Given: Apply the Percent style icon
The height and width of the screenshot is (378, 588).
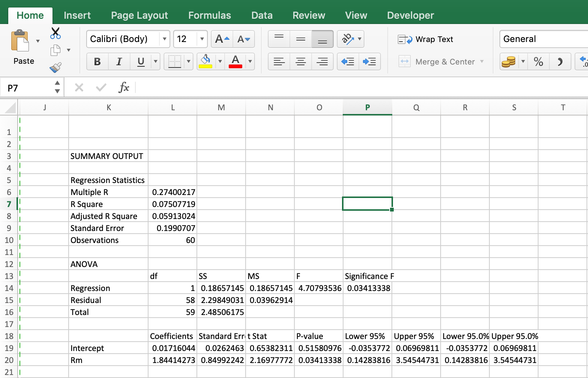Looking at the screenshot, I should click(538, 61).
